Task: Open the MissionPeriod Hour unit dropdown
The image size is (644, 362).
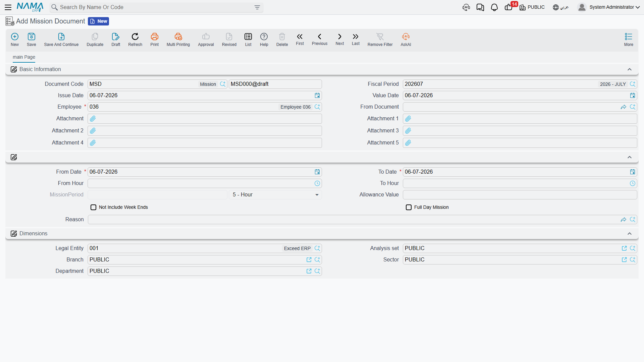Action: coord(275,195)
